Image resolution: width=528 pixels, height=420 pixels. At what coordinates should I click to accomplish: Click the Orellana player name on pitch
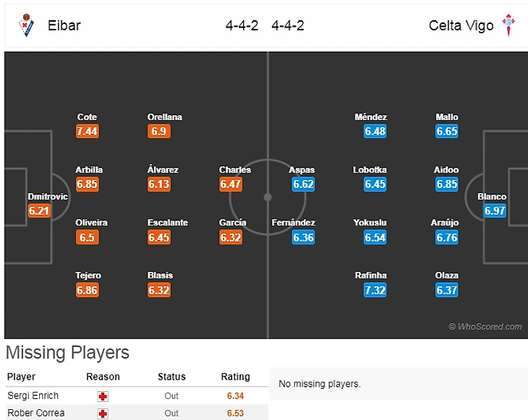click(x=165, y=117)
